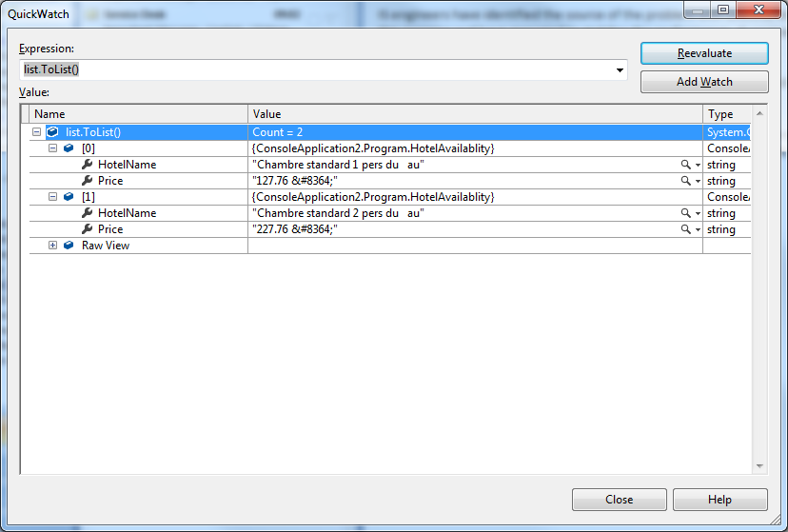Image resolution: width=788 pixels, height=532 pixels.
Task: Open visualizer dropdown arrow for "127.76" price
Action: [x=698, y=181]
